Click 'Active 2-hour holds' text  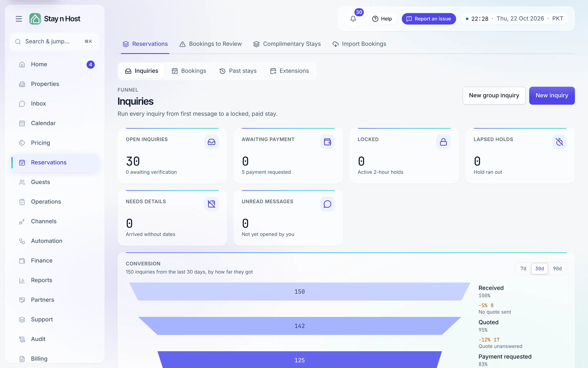click(380, 172)
